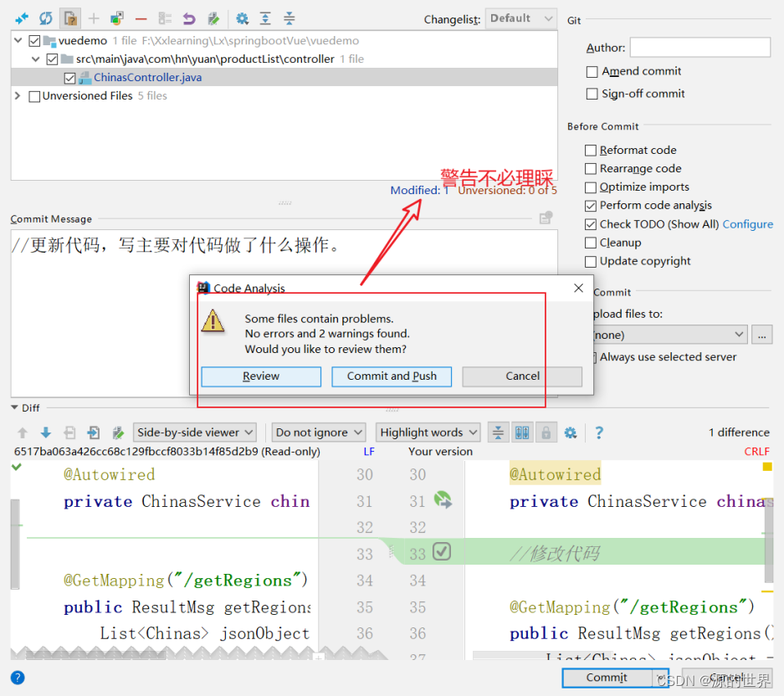Viewport: 784px width, 696px height.
Task: Open the Commit button dropdown arrow
Action: 661,678
